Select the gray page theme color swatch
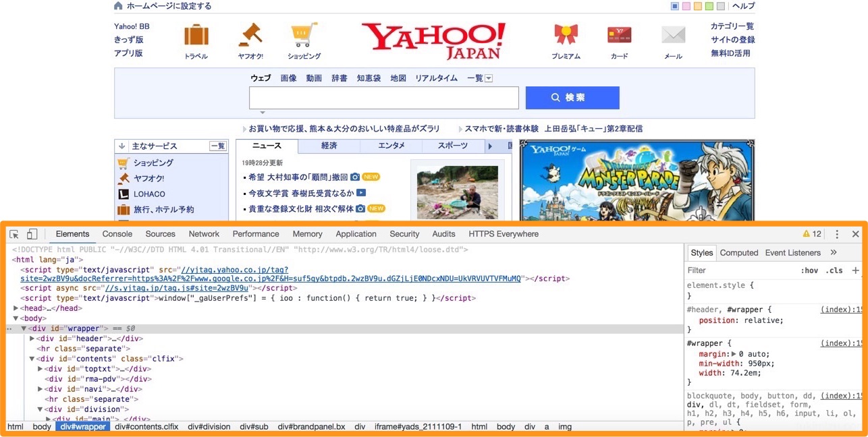Viewport: 868px width, 437px height. point(721,6)
